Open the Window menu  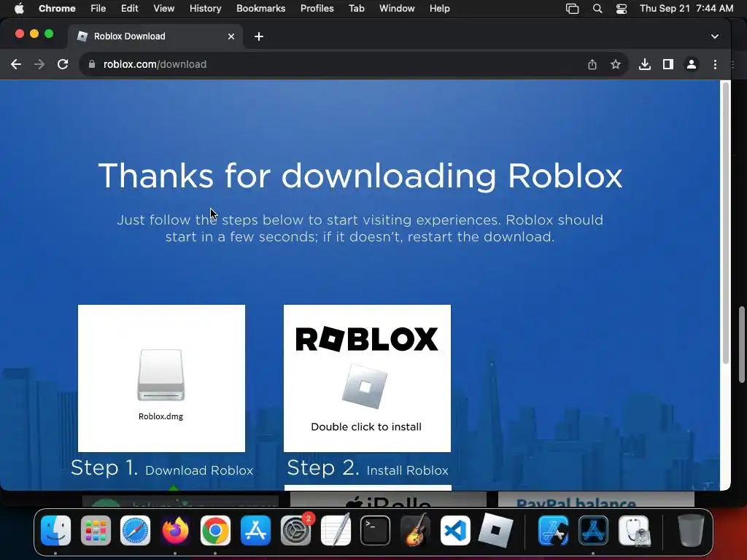pos(397,9)
